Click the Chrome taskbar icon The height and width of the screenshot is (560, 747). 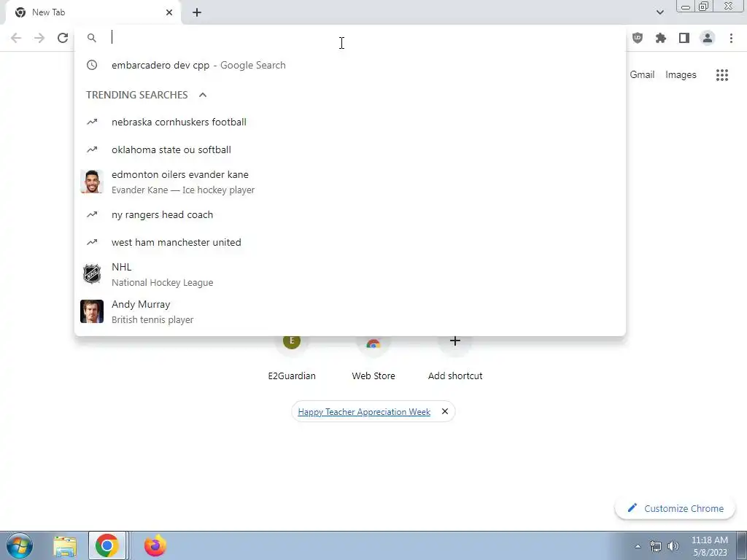(x=107, y=545)
